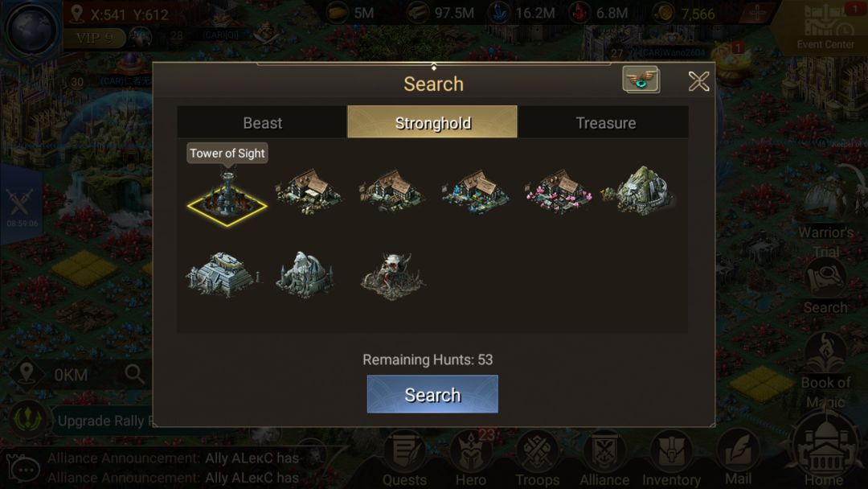Choose the skull lair stronghold icon
Image resolution: width=868 pixels, height=489 pixels.
[392, 276]
